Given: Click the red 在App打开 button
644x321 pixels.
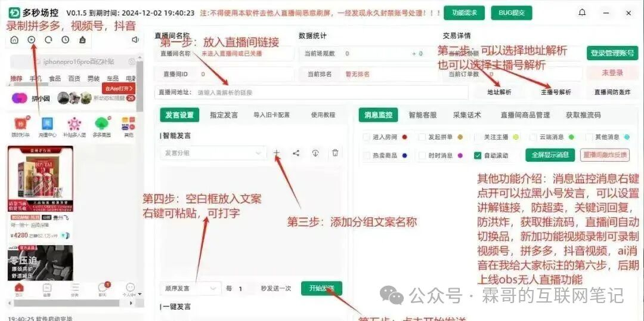Looking at the screenshot, I should (118, 88).
